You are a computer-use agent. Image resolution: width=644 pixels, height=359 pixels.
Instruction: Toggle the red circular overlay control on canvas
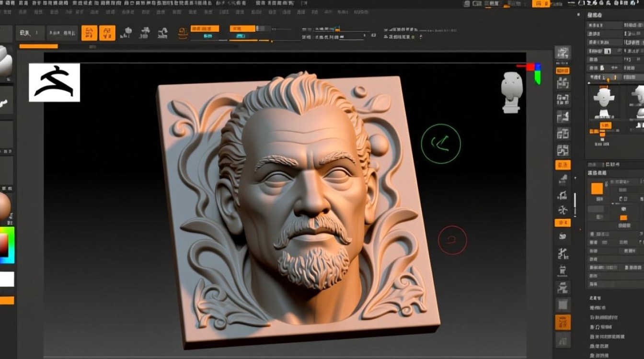point(451,240)
